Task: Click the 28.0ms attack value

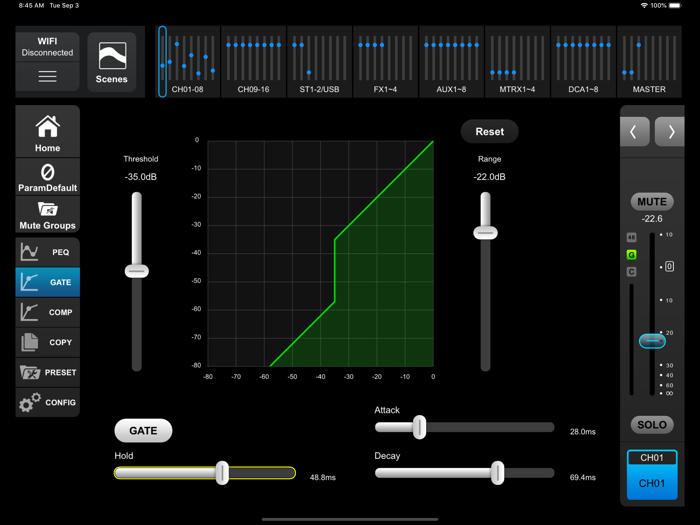Action: (x=583, y=432)
